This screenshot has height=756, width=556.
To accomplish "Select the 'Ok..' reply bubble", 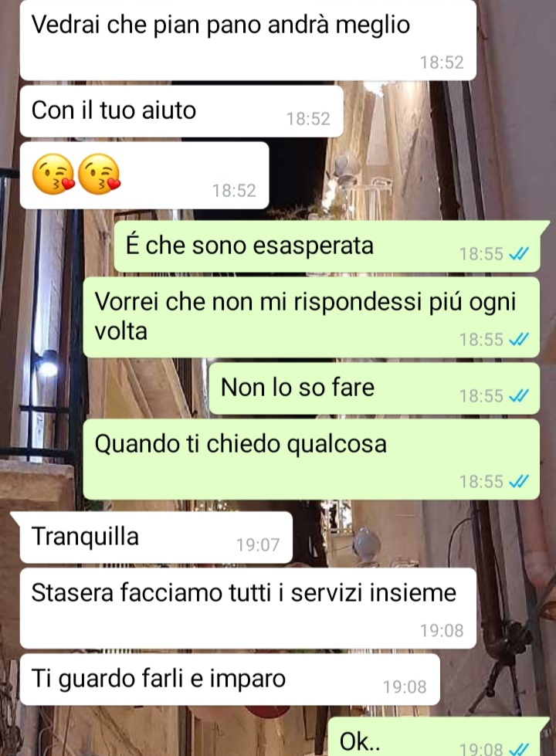I will pyautogui.click(x=438, y=737).
